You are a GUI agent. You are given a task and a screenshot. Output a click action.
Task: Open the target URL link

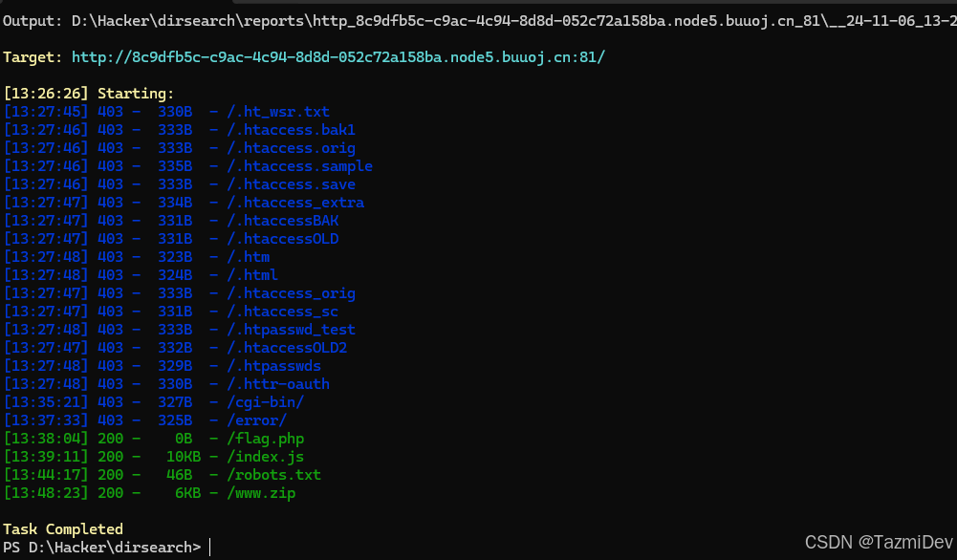[x=338, y=57]
